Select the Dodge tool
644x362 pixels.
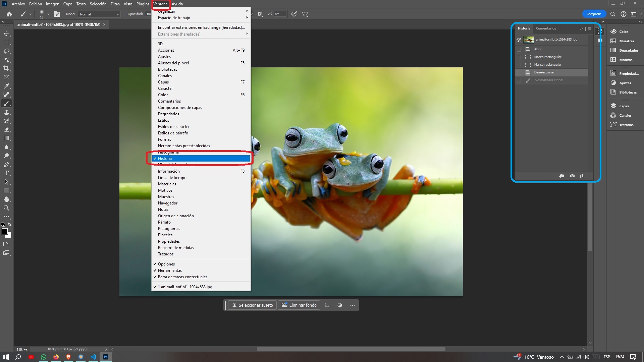click(6, 156)
